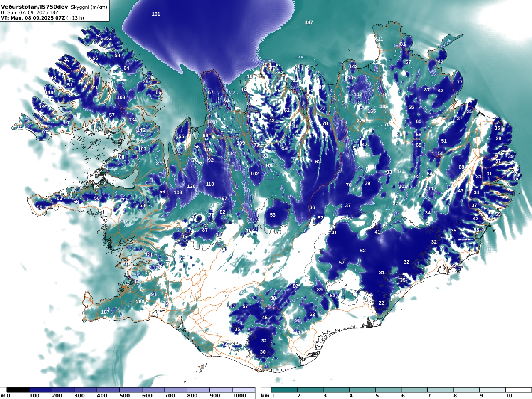Click the '100' label on meter scale
The width and height of the screenshot is (532, 399).
[34, 396]
